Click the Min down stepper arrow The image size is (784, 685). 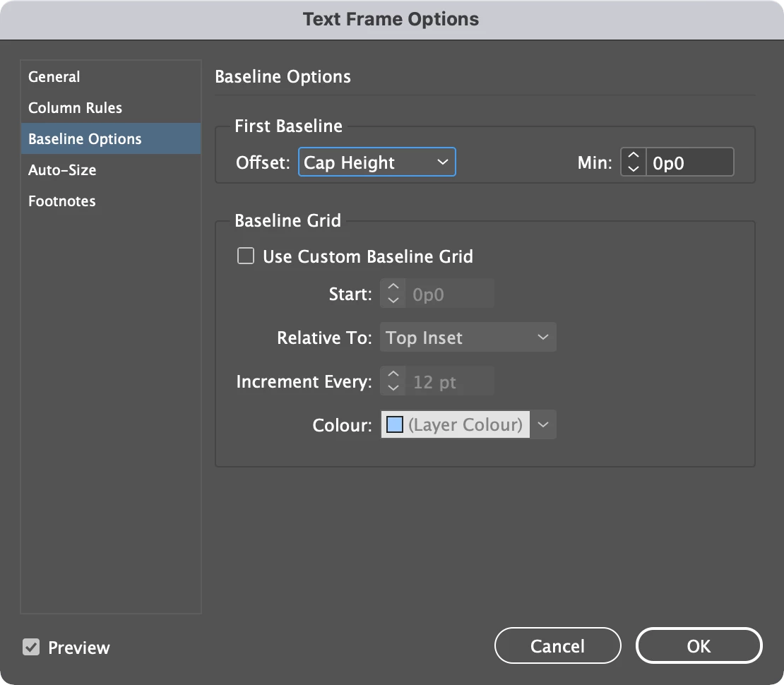[633, 168]
